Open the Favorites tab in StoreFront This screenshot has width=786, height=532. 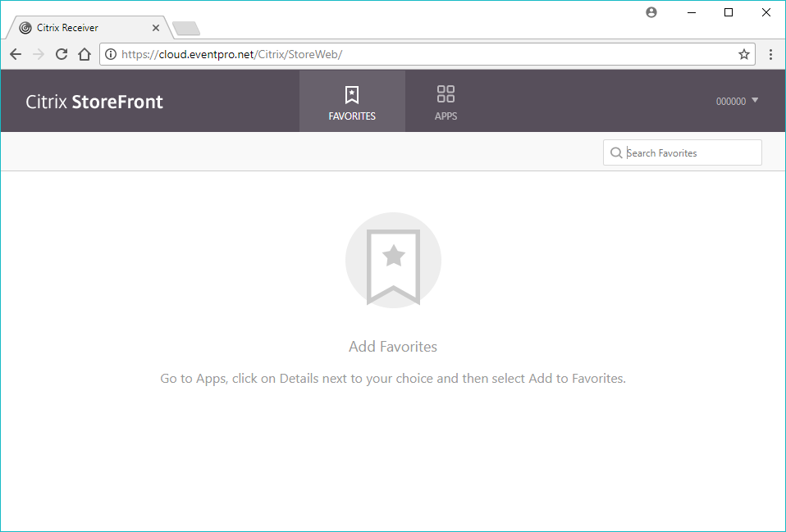352,102
